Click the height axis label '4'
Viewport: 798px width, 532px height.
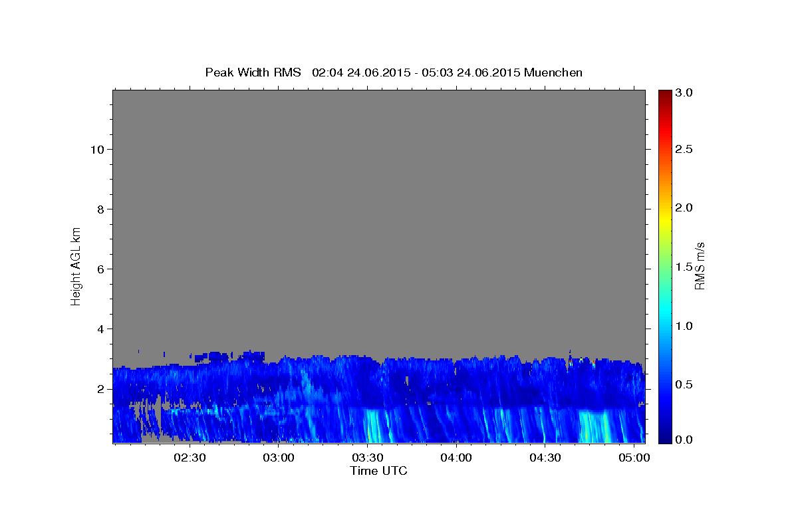[x=99, y=329]
